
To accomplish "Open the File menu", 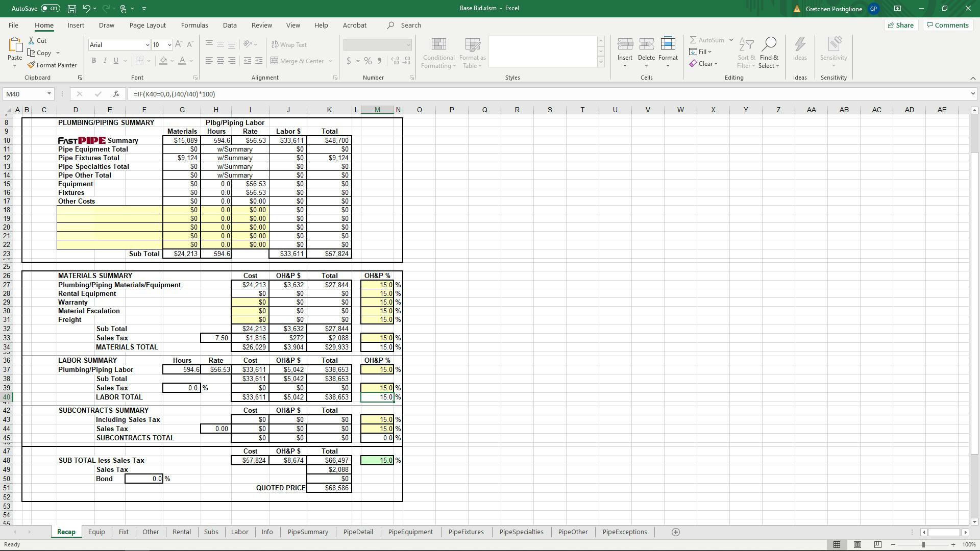I will (13, 25).
